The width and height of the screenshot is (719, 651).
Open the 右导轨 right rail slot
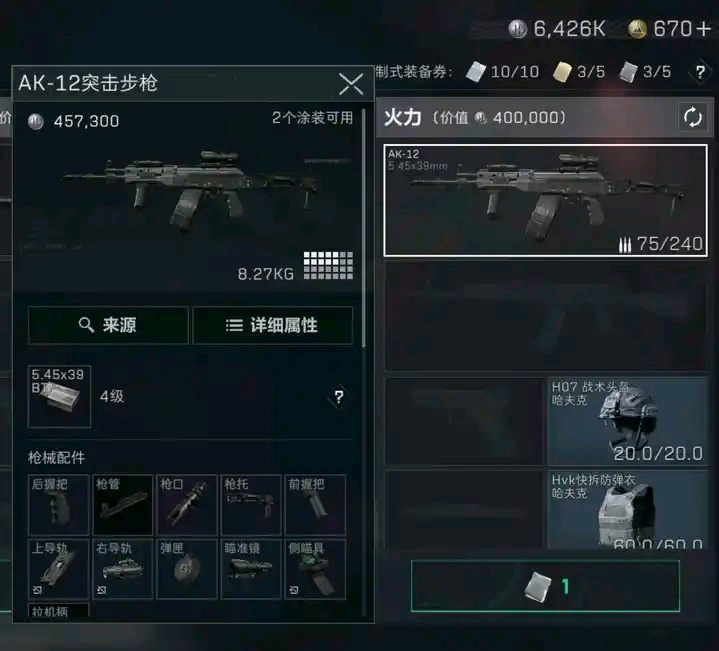[x=123, y=569]
